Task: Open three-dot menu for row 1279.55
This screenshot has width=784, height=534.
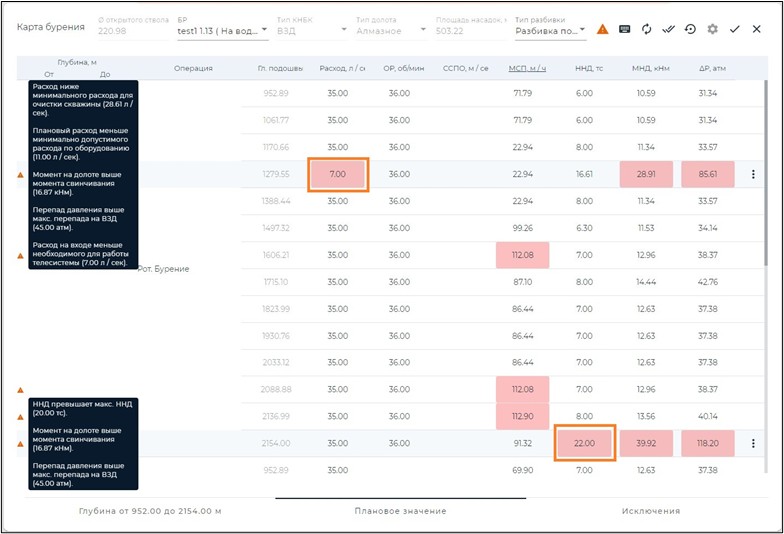Action: [753, 174]
